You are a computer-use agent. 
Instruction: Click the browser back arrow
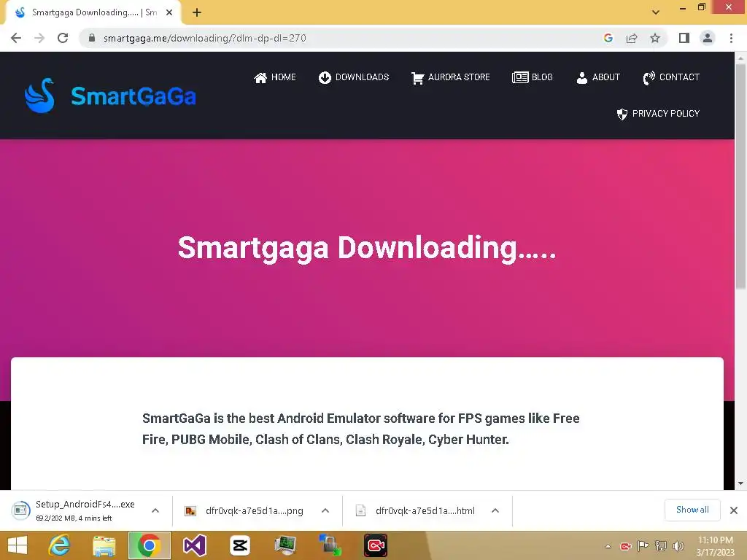tap(16, 38)
